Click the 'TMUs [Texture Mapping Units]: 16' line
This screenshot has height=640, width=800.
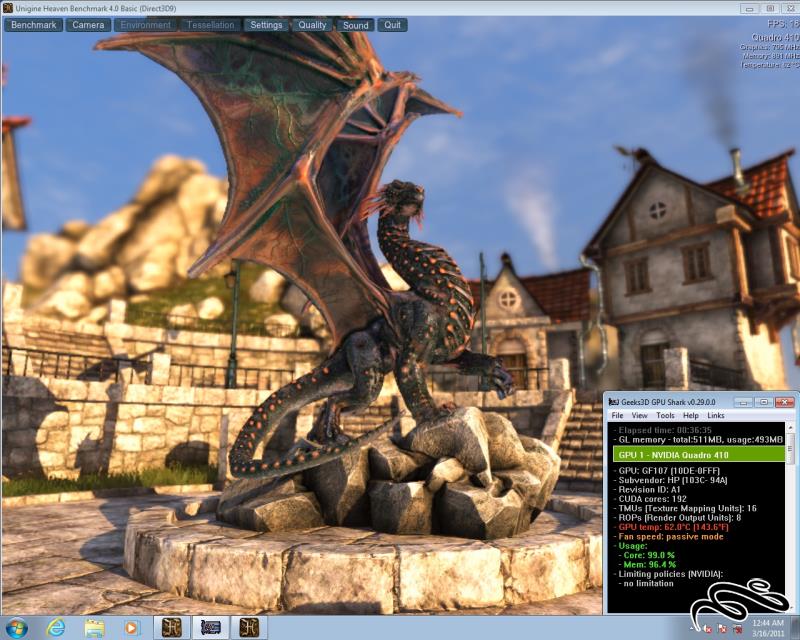(685, 508)
